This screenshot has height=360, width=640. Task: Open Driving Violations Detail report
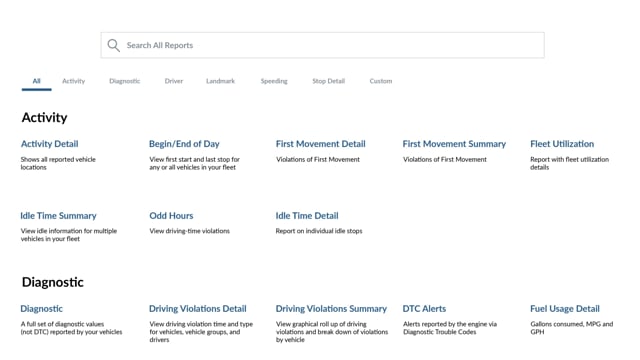[198, 309]
